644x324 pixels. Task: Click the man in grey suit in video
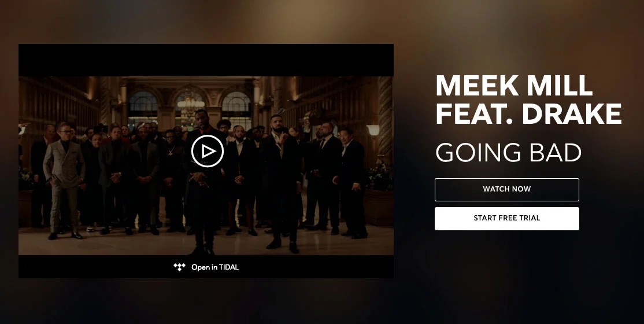(64, 181)
